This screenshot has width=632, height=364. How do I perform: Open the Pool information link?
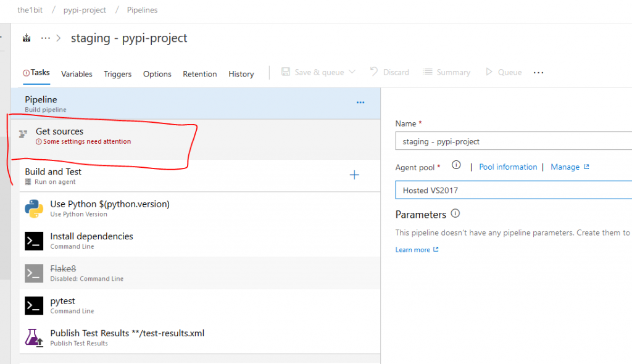[508, 167]
